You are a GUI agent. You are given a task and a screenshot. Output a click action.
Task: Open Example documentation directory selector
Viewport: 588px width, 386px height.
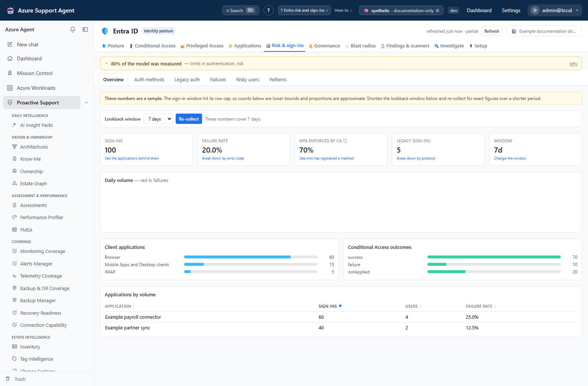click(544, 31)
